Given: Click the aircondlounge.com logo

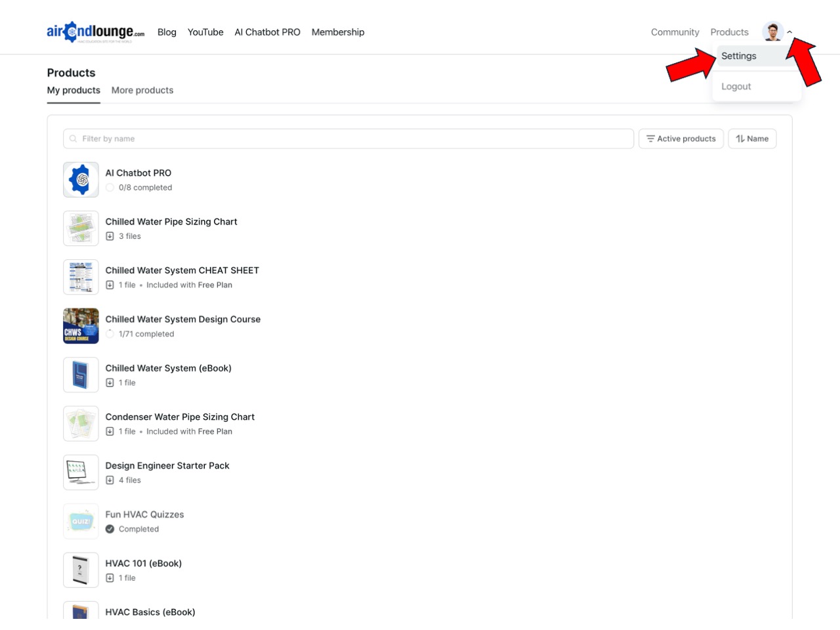Looking at the screenshot, I should tap(95, 31).
